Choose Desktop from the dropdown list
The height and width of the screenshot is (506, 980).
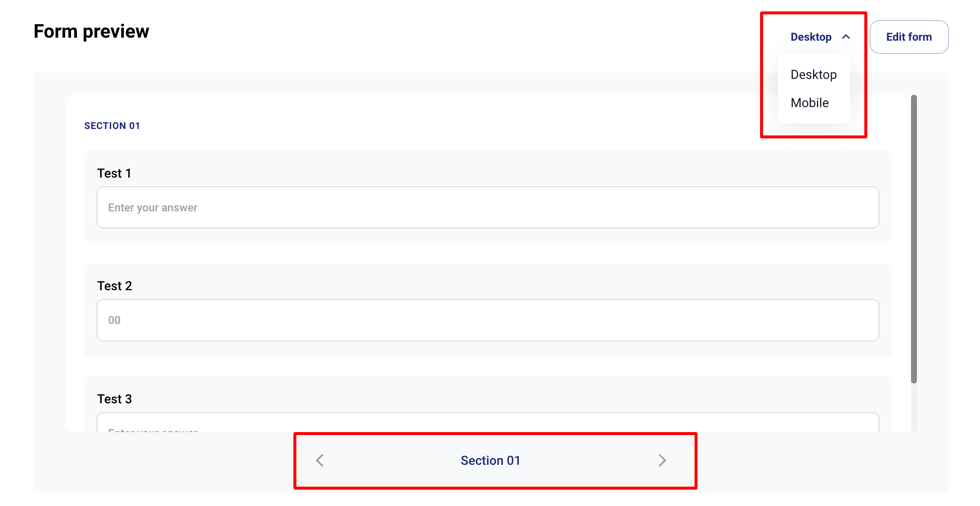point(813,74)
